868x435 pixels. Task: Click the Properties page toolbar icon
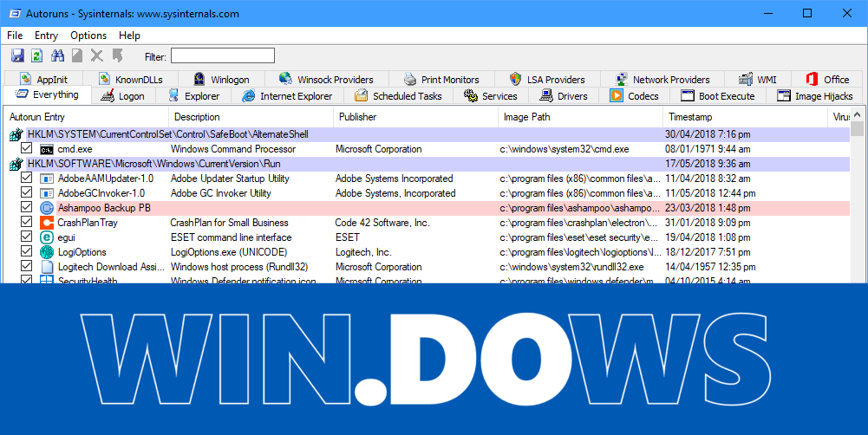[77, 55]
